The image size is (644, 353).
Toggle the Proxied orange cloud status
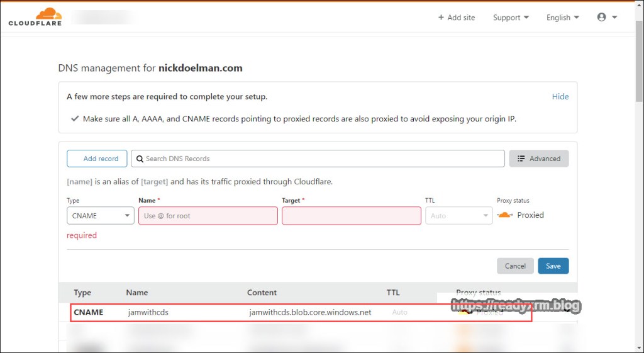[x=505, y=215]
